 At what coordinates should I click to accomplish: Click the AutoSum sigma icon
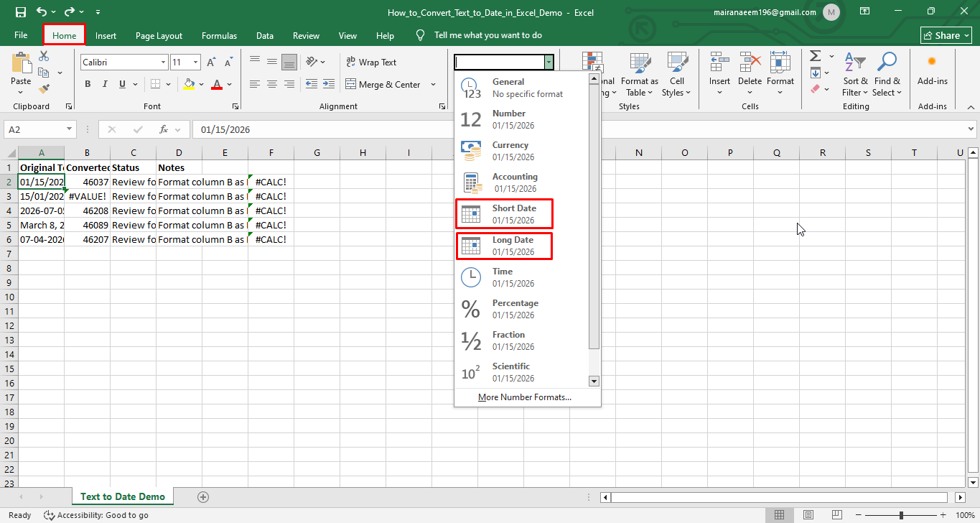coord(815,56)
